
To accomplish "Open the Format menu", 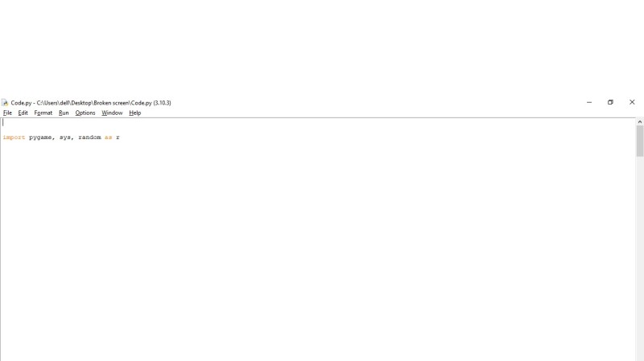I will [43, 113].
